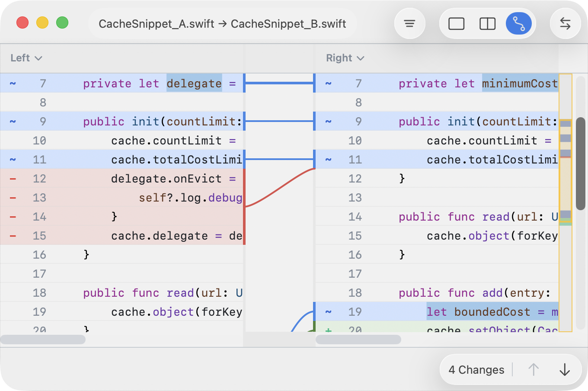Viewport: 588px width, 391px height.
Task: Click the vertical scrollbar thumb
Action: tap(581, 163)
